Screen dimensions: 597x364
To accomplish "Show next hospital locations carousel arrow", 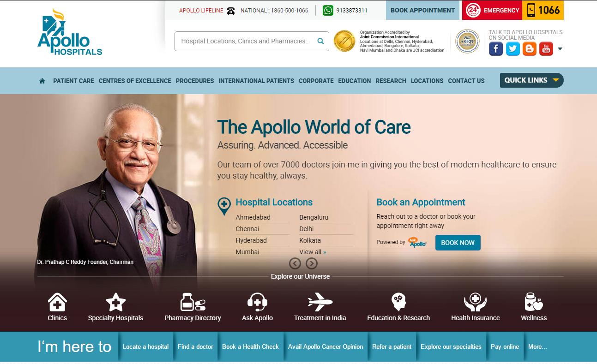I will 312,263.
